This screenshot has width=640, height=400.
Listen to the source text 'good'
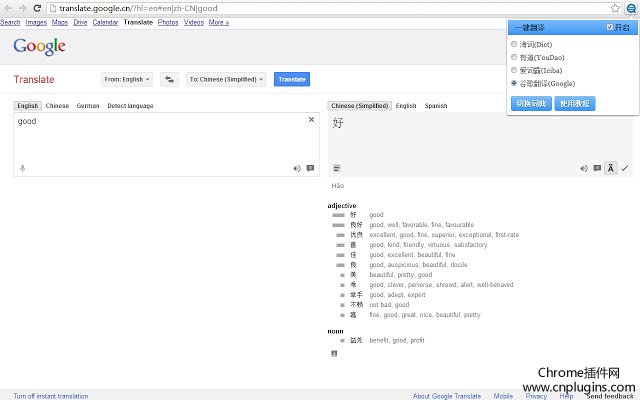point(296,168)
